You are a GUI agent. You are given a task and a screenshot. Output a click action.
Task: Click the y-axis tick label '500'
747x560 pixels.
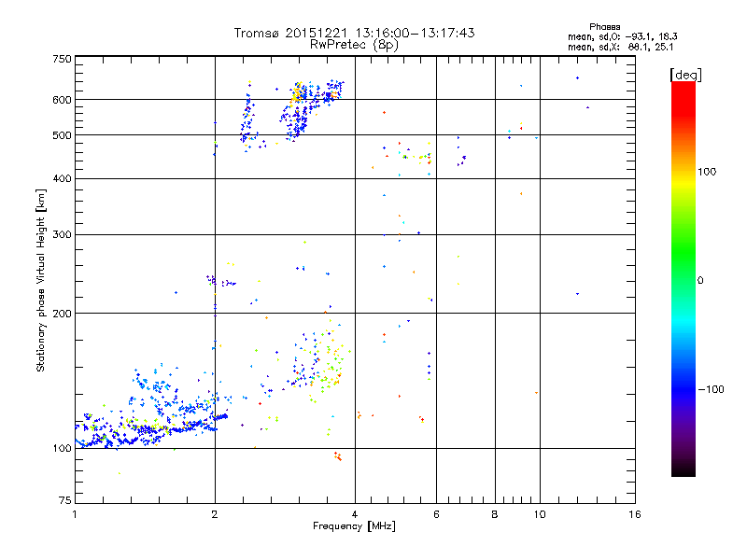[x=62, y=135]
